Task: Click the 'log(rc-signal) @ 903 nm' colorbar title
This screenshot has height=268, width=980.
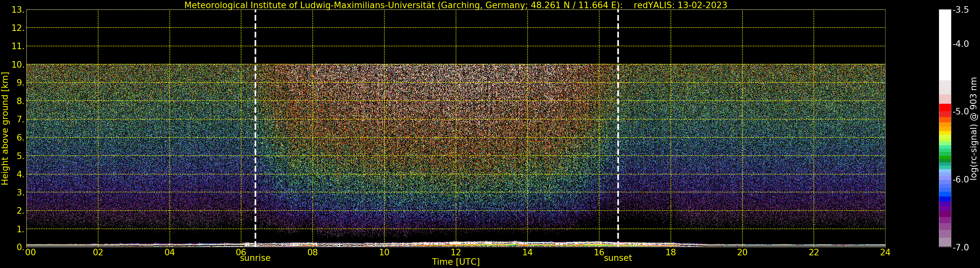Action: pos(974,128)
